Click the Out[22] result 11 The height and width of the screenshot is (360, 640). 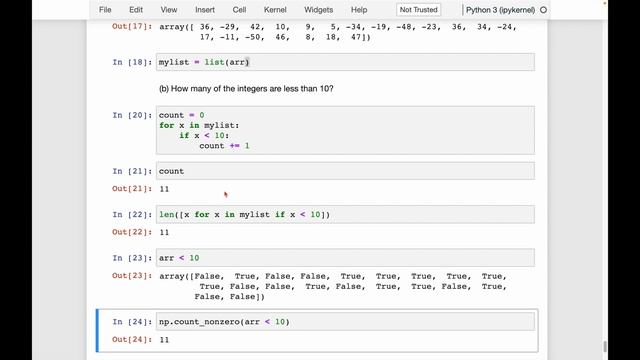tap(164, 232)
